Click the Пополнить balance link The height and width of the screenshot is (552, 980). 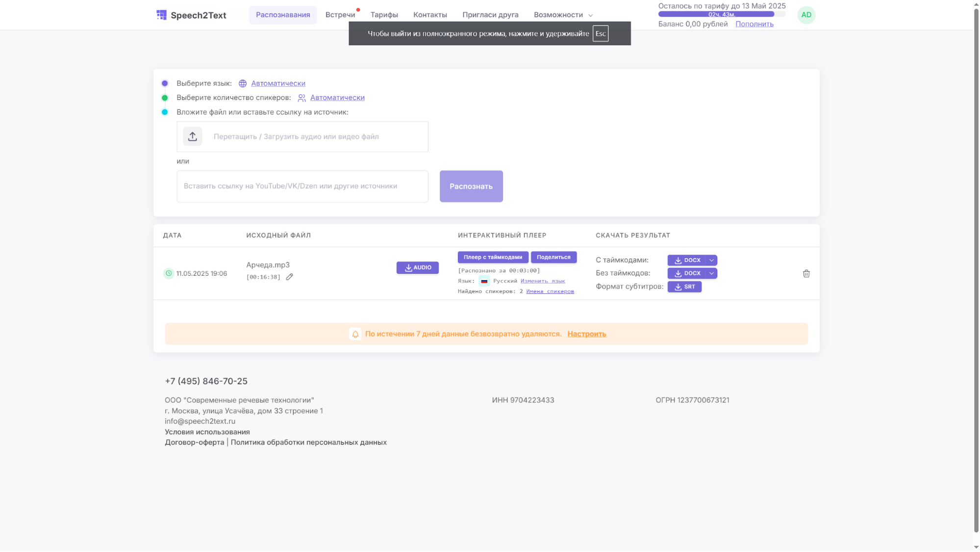[x=754, y=24]
